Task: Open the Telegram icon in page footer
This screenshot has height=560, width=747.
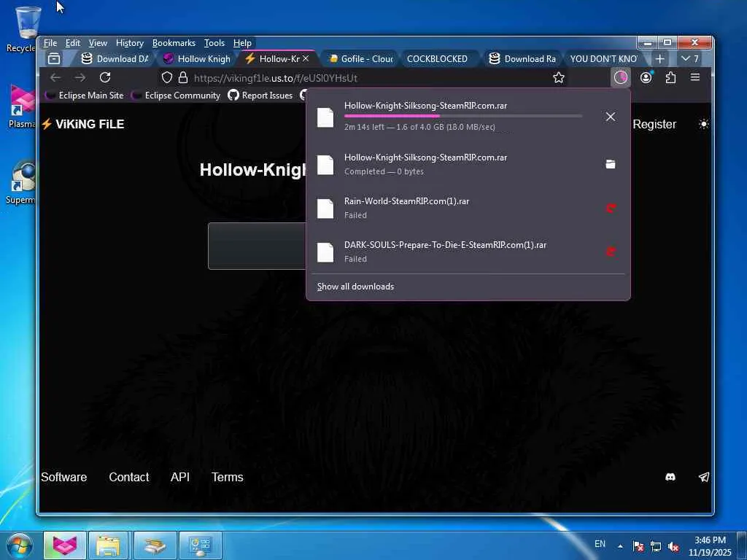Action: coord(704,477)
